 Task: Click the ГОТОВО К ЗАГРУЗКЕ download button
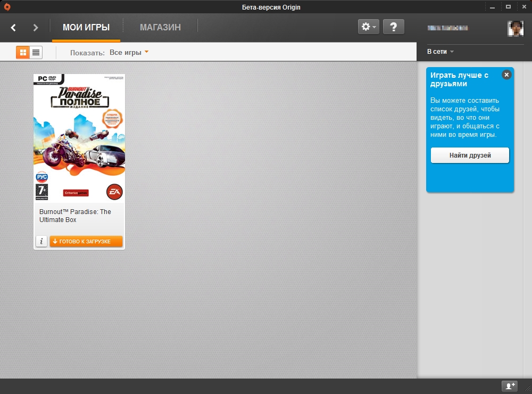[x=86, y=241]
